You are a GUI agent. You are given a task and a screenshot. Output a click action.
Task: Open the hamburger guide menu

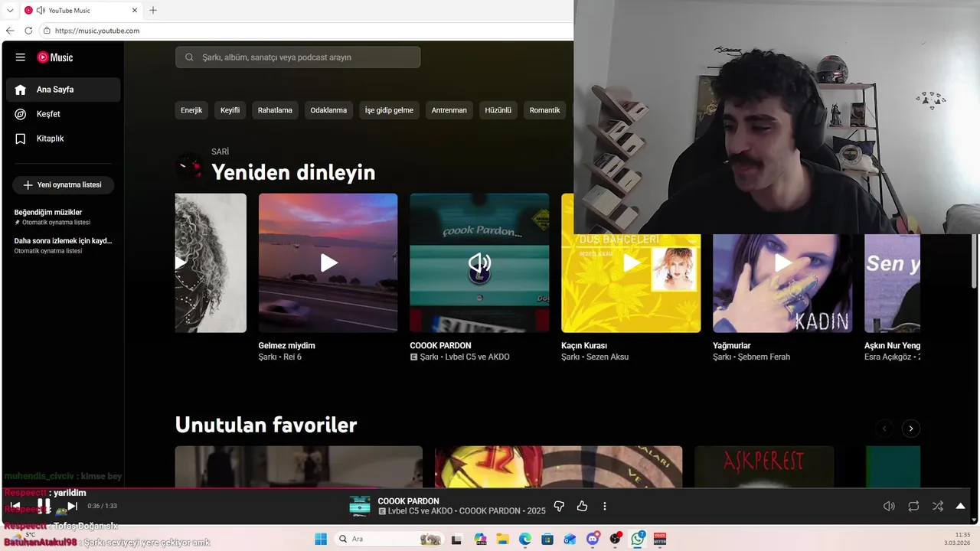(x=21, y=57)
